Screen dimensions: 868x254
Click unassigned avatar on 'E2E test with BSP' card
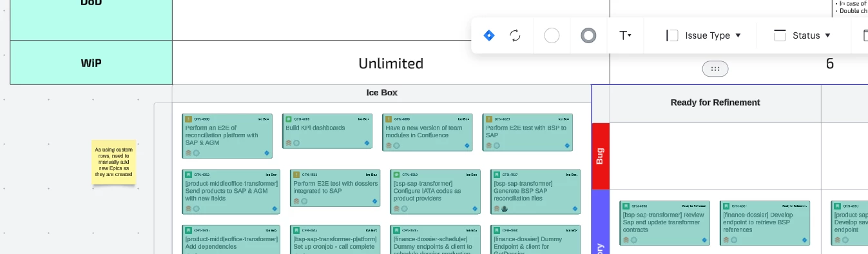coord(496,146)
